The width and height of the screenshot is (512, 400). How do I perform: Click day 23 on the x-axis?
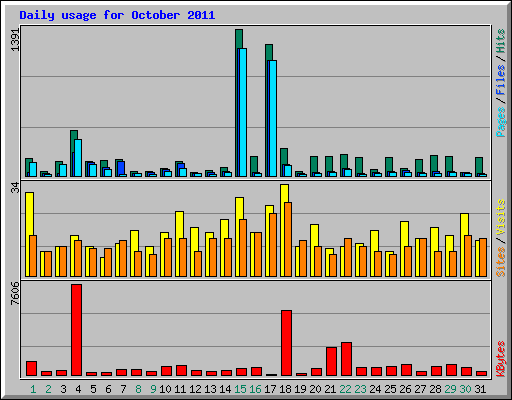point(360,389)
